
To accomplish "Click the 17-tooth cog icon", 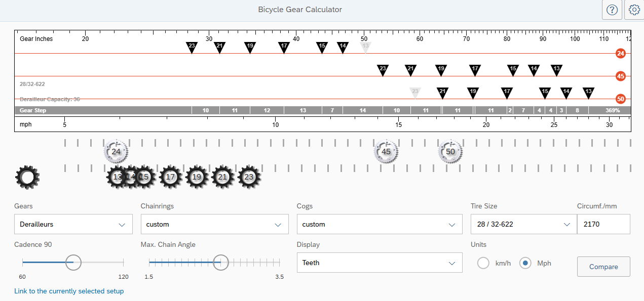I will click(171, 177).
